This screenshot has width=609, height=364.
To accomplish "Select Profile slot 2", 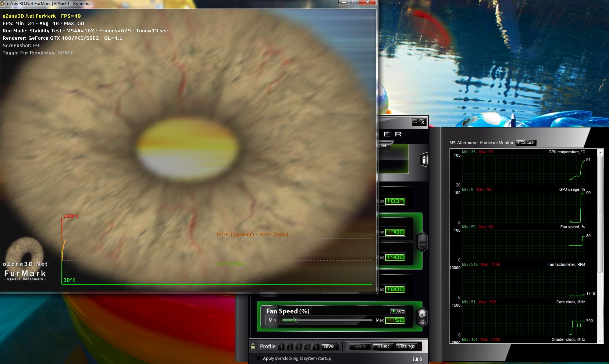I will 290,346.
